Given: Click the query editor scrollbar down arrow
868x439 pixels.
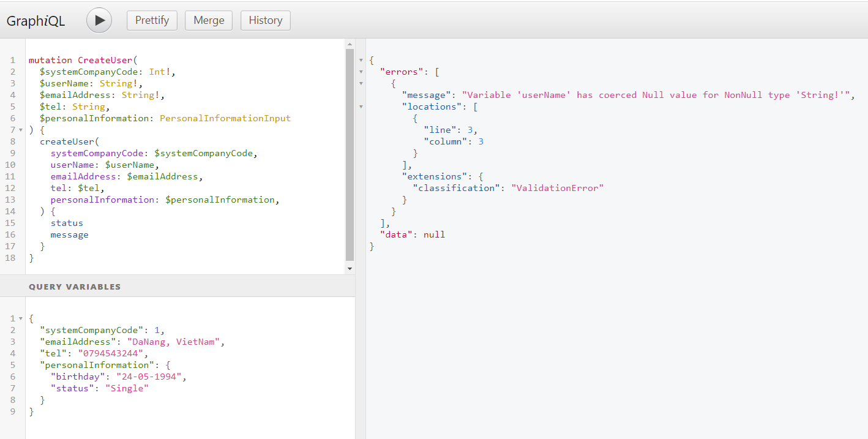Looking at the screenshot, I should (x=350, y=269).
